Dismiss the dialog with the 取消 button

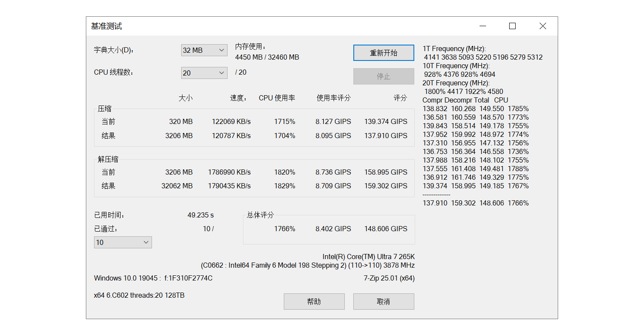(384, 302)
